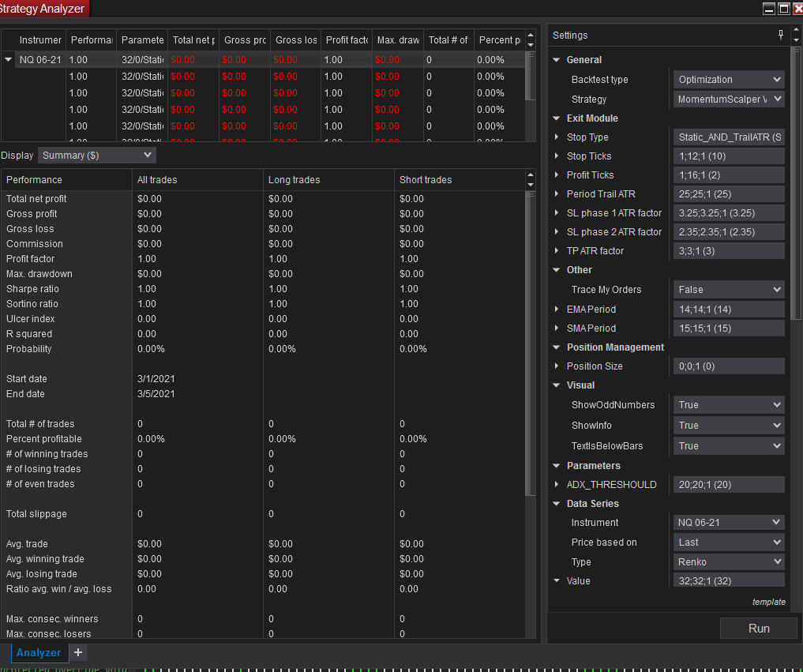Click the Stop Type value field
The width and height of the screenshot is (803, 672).
point(729,137)
